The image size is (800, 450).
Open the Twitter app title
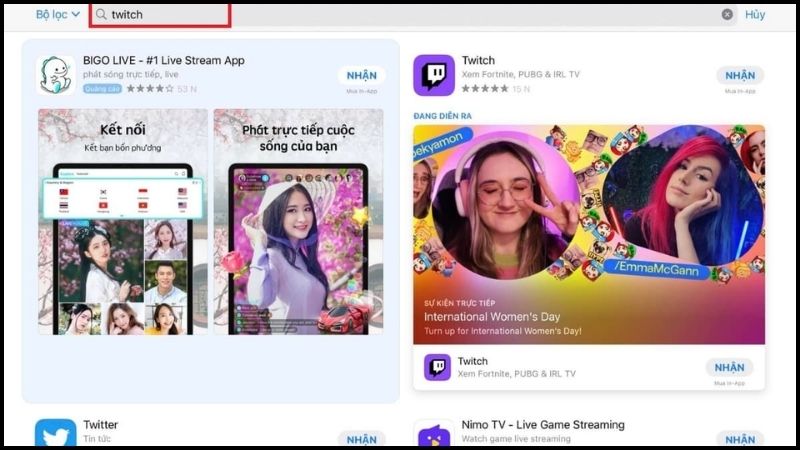tap(101, 424)
